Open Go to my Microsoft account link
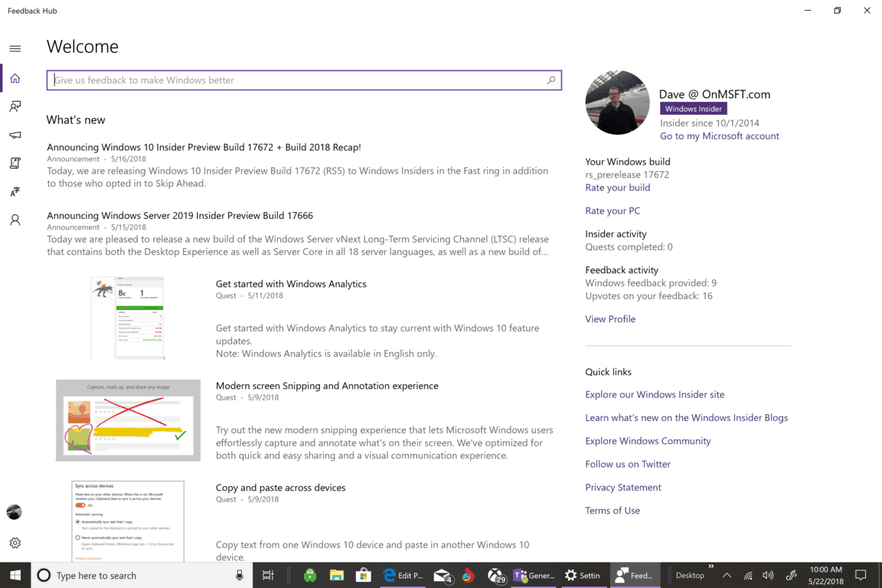The width and height of the screenshot is (882, 588). (720, 136)
